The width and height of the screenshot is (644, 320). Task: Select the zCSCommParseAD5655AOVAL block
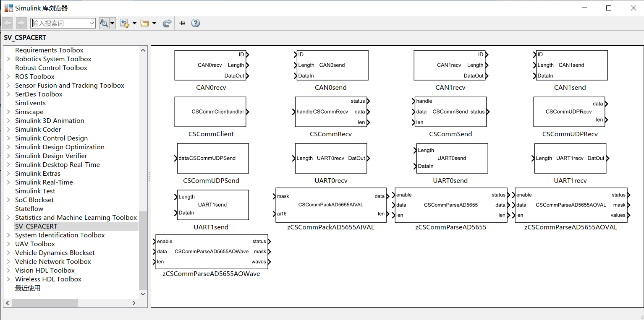pyautogui.click(x=571, y=205)
